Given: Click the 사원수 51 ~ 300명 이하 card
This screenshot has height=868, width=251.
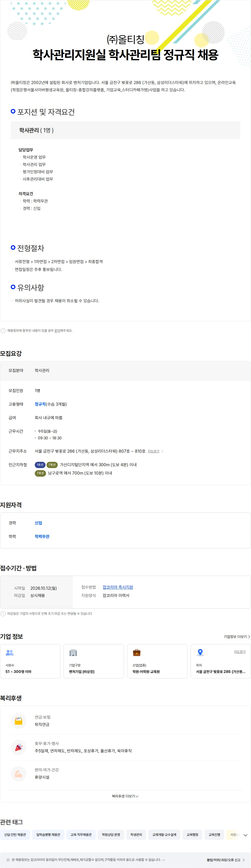Looking at the screenshot, I should tap(30, 661).
